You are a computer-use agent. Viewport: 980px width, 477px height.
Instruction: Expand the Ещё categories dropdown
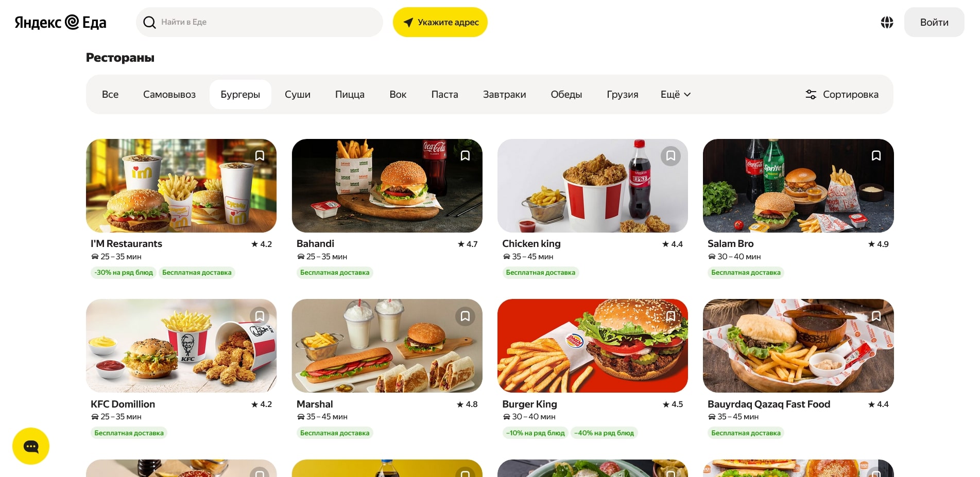point(676,94)
